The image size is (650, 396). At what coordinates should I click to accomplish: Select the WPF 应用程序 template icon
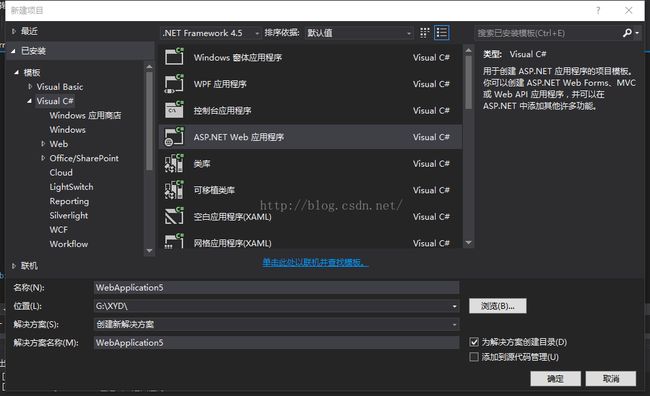tap(174, 84)
